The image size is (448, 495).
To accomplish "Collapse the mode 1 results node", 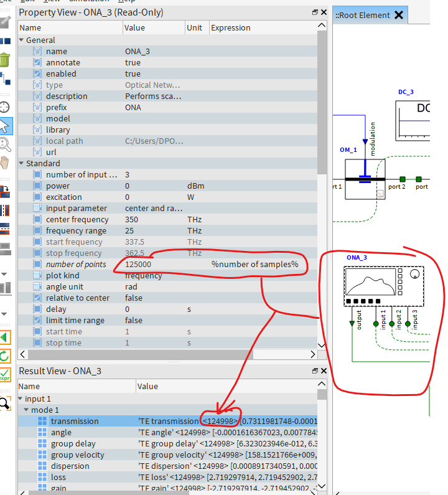I will 27,410.
